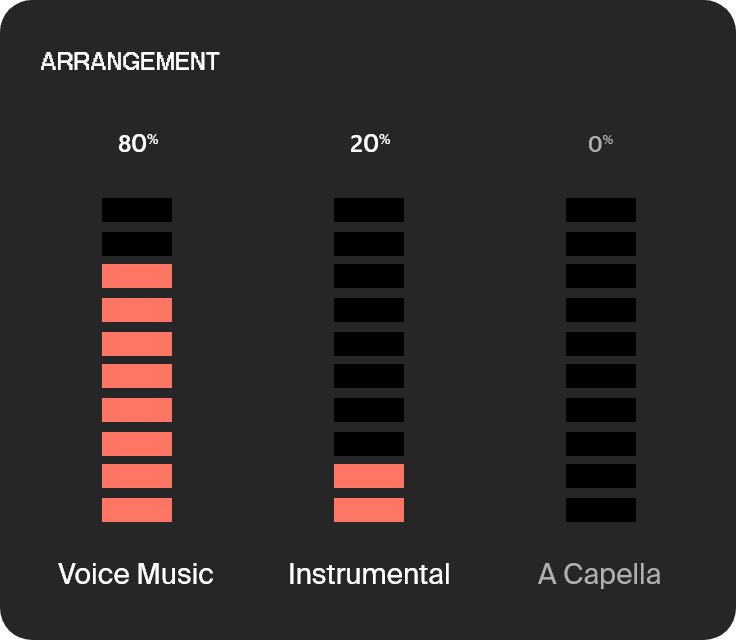Select the Voice Music label

click(136, 574)
